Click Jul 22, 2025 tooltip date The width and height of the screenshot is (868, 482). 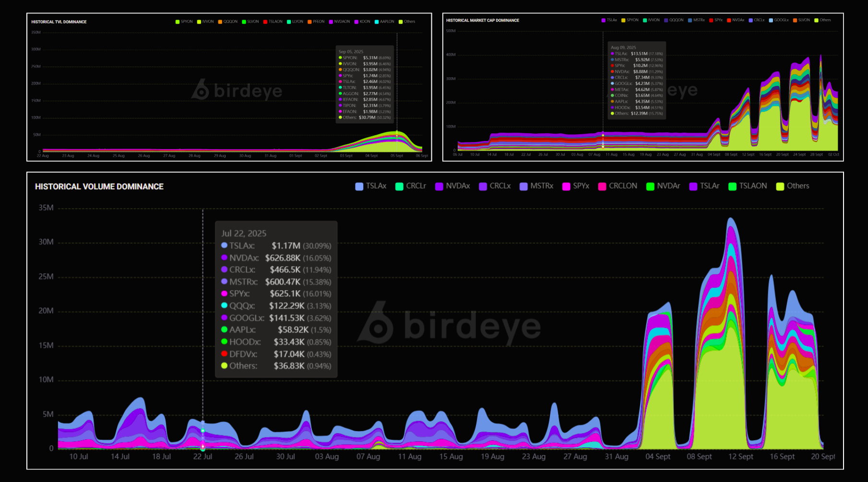(244, 234)
